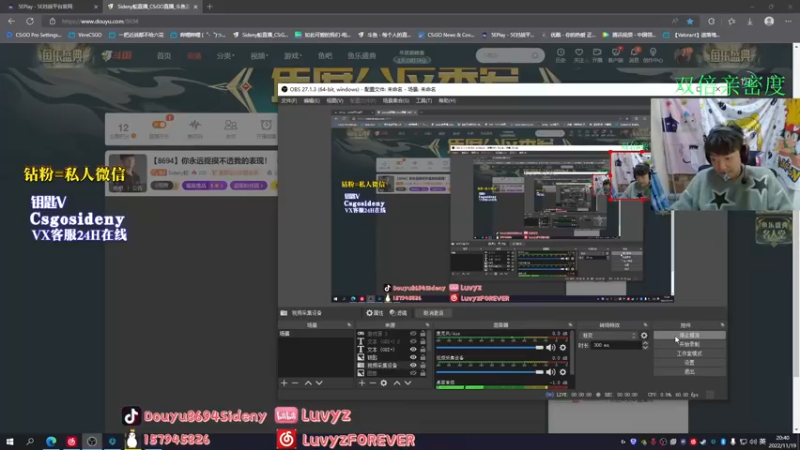Image resolution: width=800 pixels, height=450 pixels.
Task: Toggle lock on 文本 (GDI+) source
Action: [422, 349]
